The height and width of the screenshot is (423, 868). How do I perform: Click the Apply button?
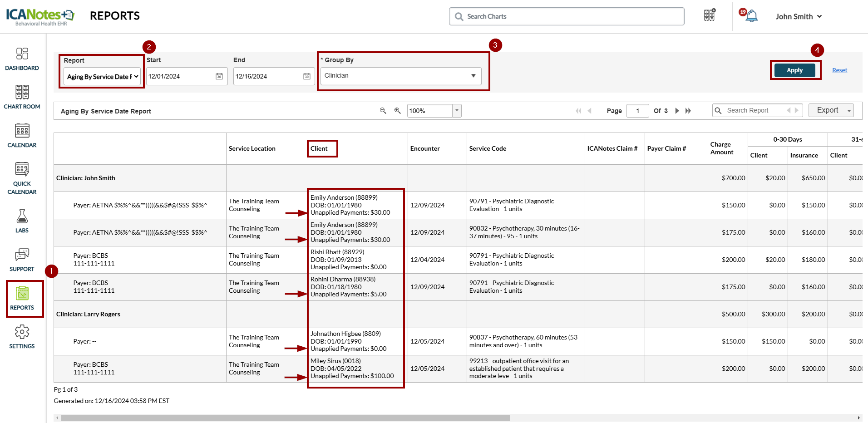tap(794, 70)
